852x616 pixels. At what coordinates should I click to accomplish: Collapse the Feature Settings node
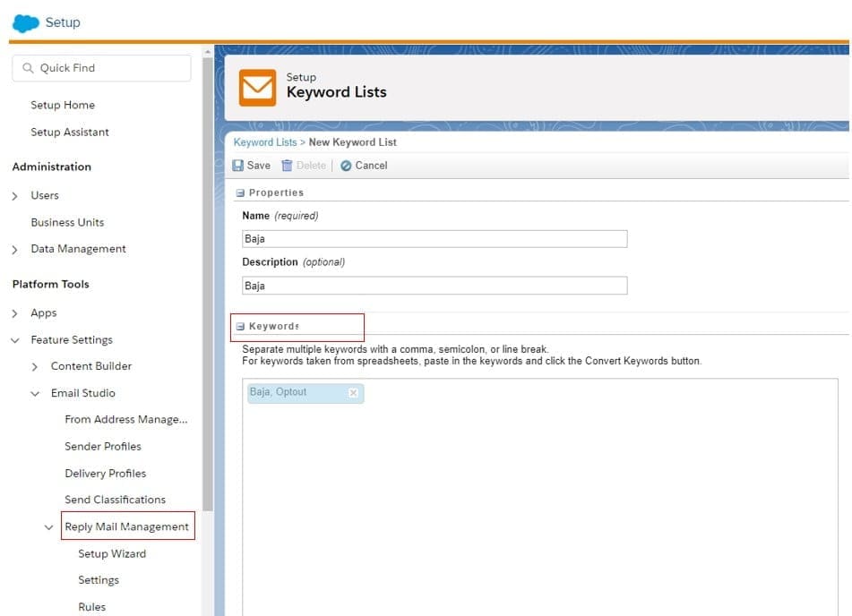(x=15, y=340)
